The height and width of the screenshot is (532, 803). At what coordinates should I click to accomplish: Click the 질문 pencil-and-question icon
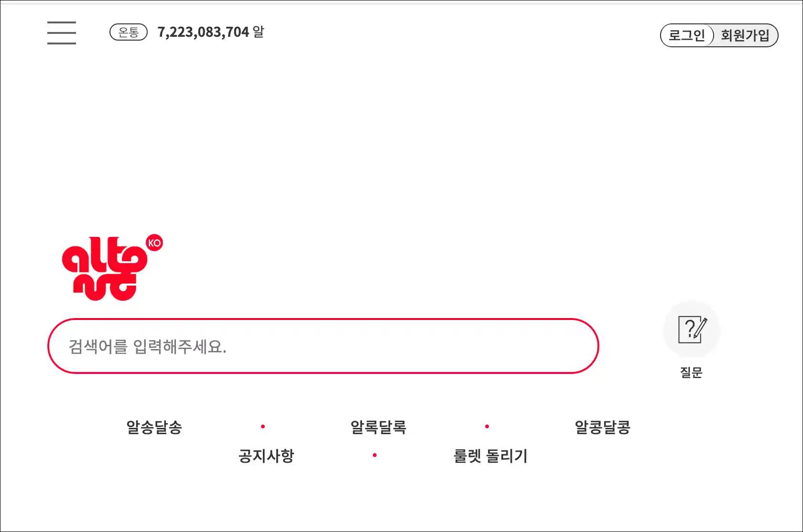(x=692, y=330)
